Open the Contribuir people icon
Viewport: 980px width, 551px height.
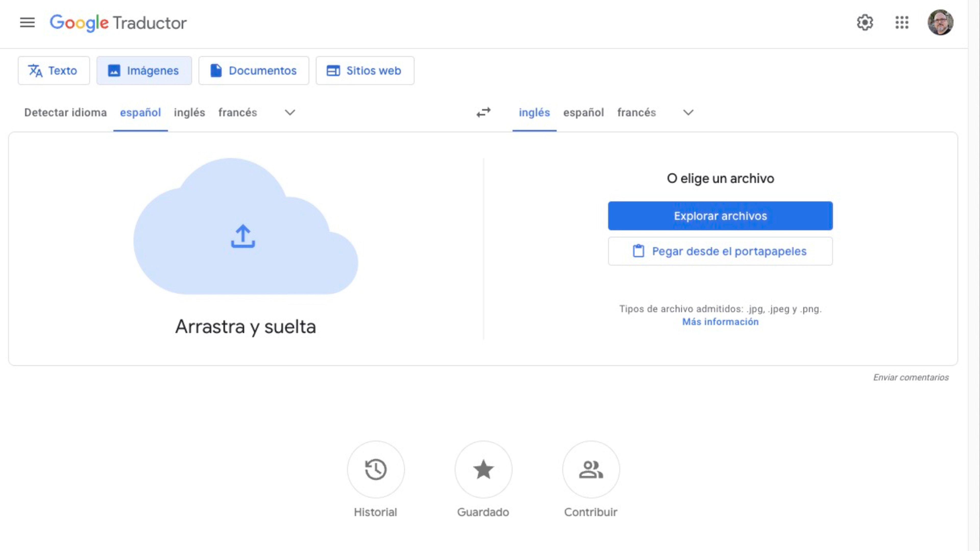tap(591, 470)
